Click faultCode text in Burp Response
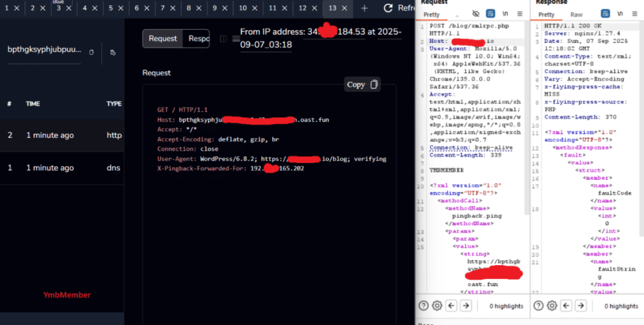The width and height of the screenshot is (644, 325). 615,193
